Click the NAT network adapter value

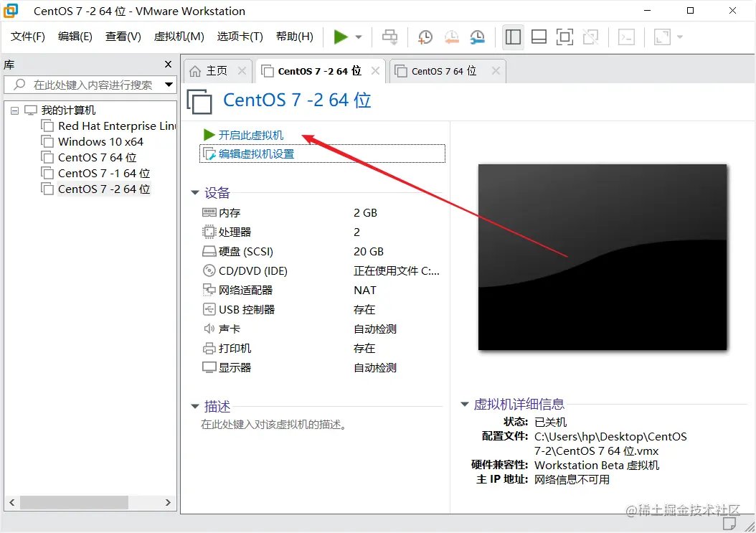click(364, 290)
